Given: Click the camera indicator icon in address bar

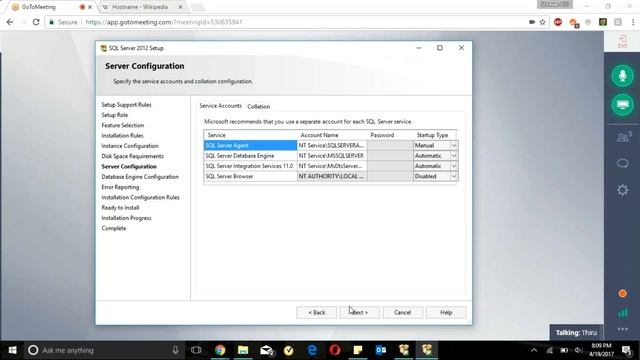Looking at the screenshot, I should [531, 22].
